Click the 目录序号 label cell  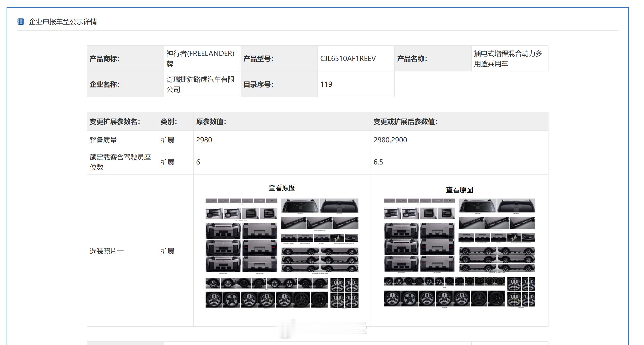point(279,84)
